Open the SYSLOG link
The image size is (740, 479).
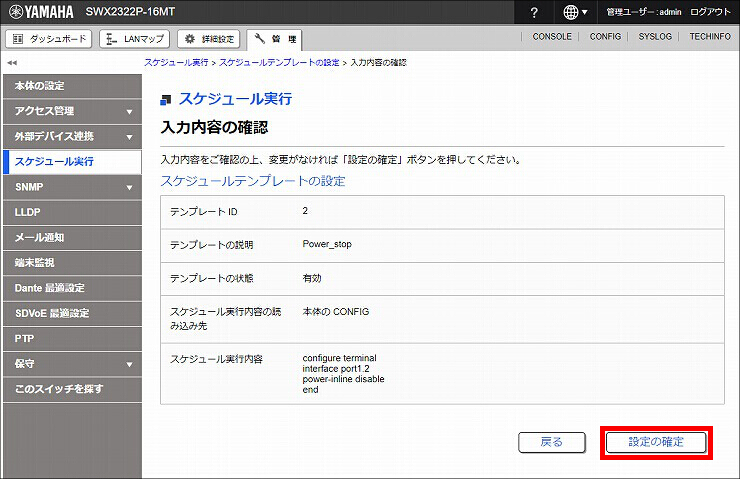point(655,36)
